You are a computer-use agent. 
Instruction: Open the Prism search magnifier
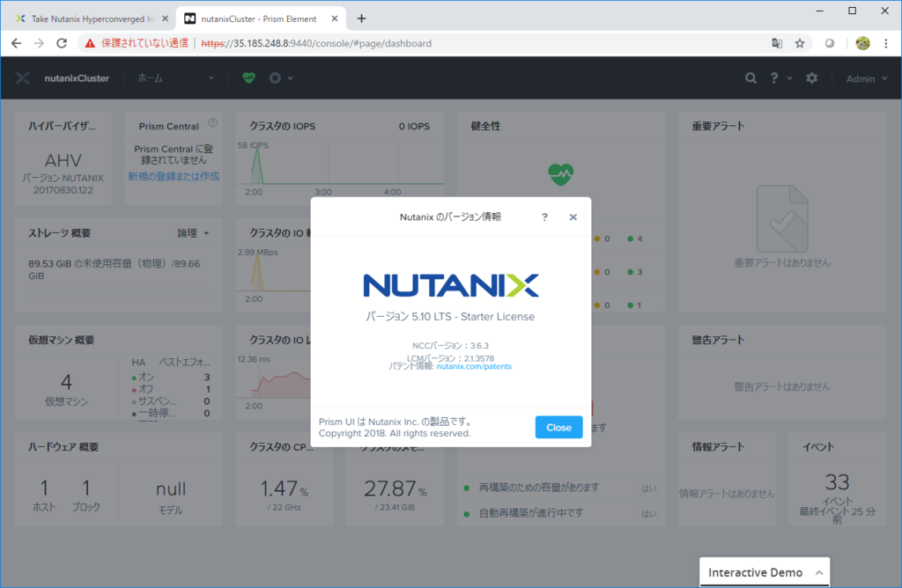tap(750, 78)
